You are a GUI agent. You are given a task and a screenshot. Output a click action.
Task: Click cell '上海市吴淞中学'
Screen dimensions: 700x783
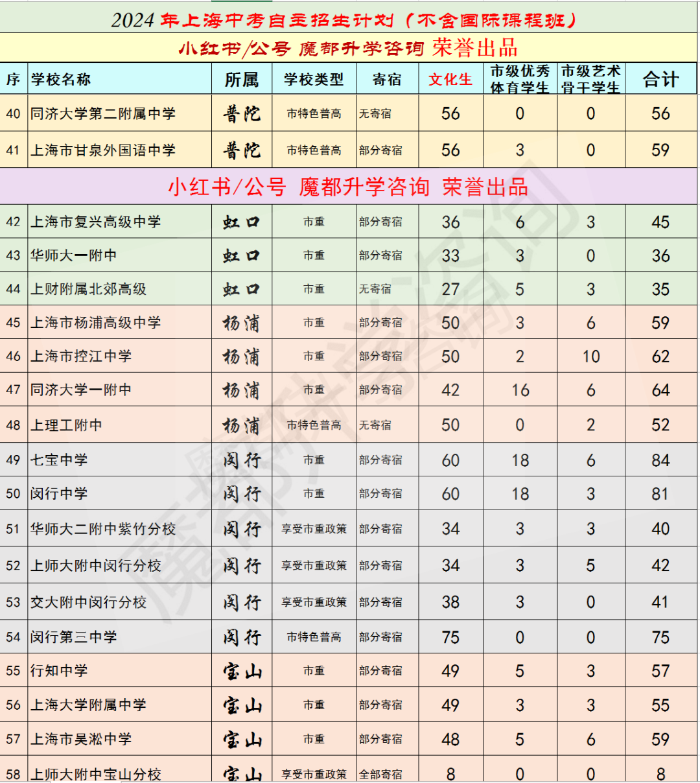[120, 739]
